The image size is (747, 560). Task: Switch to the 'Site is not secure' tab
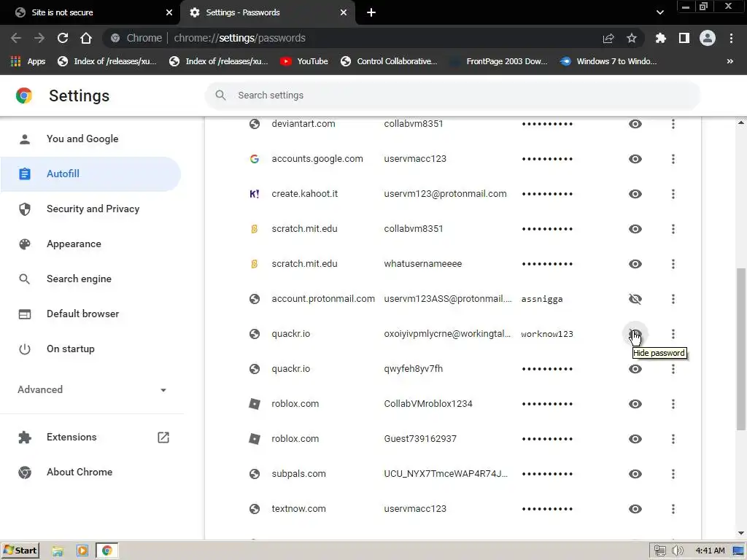coord(90,12)
